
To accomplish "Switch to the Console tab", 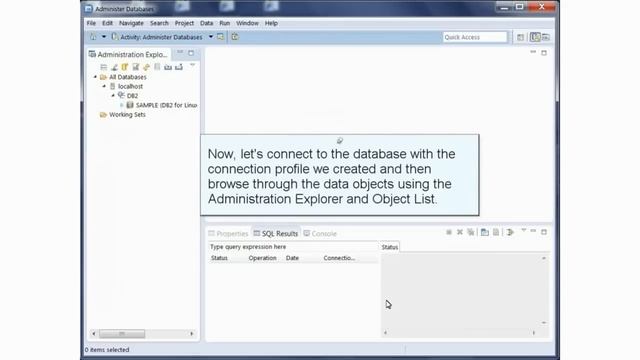I will 320,233.
